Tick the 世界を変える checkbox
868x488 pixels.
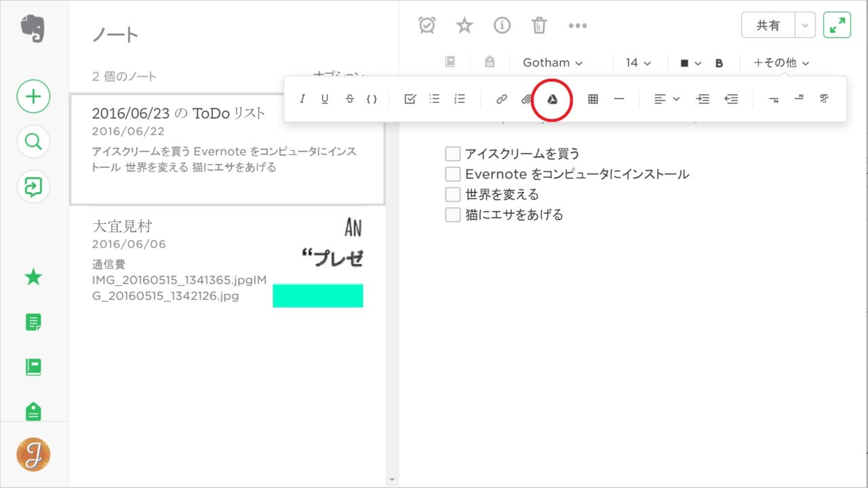[x=453, y=195]
